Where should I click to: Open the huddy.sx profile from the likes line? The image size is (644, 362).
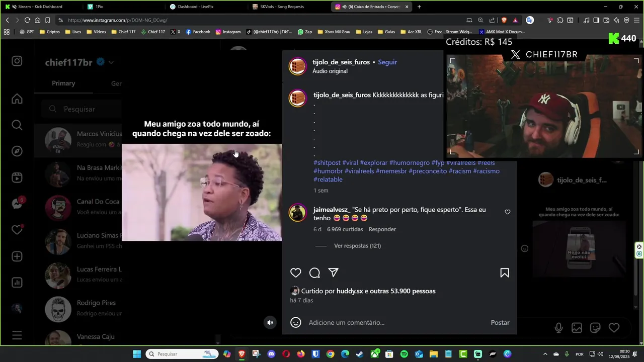(x=350, y=291)
